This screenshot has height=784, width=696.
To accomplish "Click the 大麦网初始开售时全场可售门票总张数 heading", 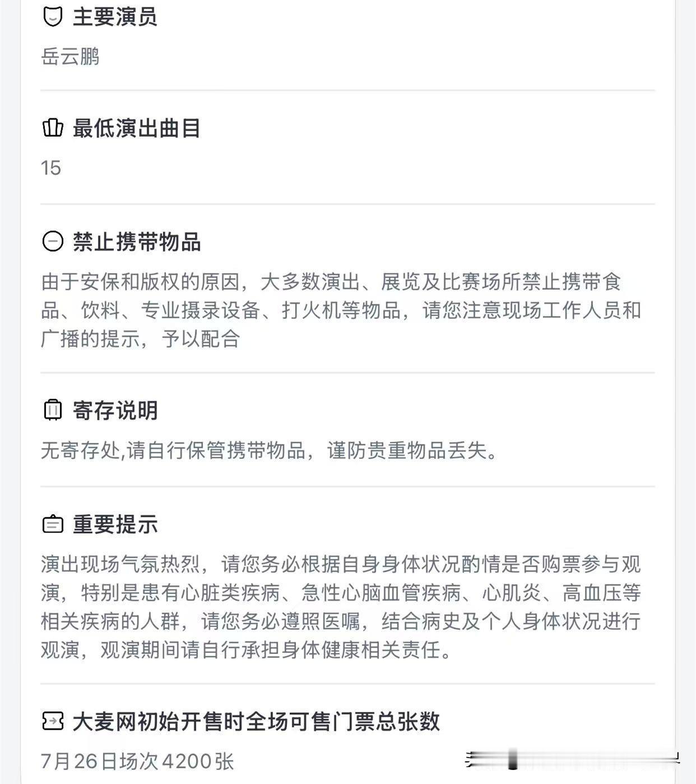I will [x=256, y=721].
